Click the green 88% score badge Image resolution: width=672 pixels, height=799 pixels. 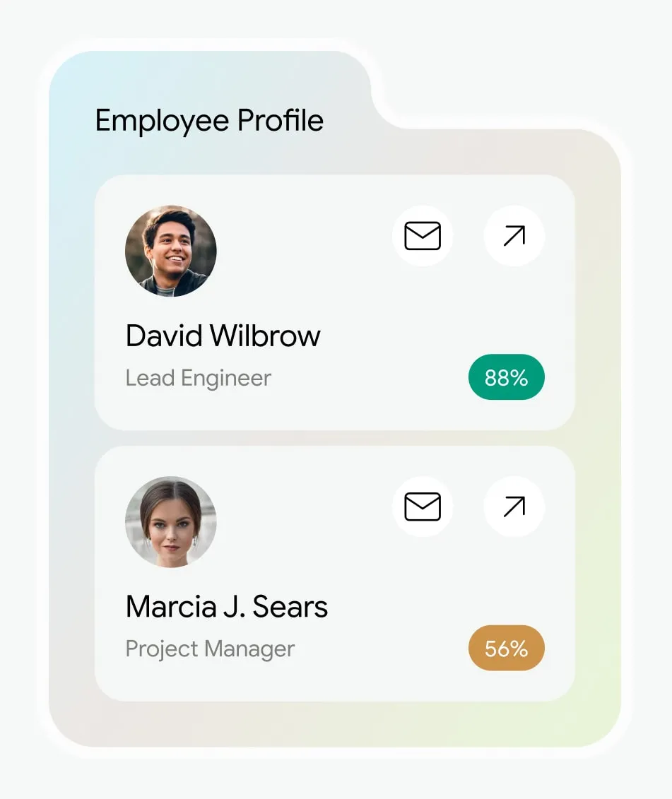(x=506, y=377)
